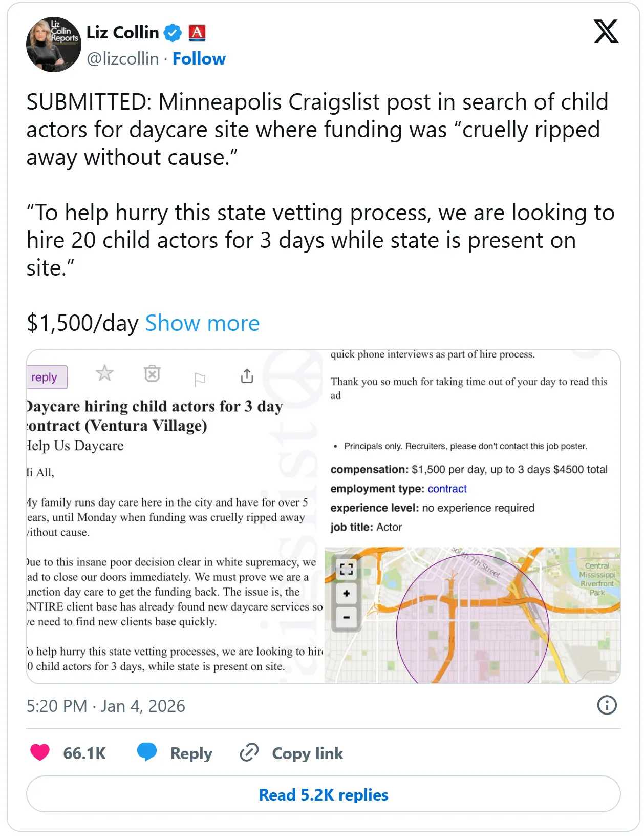Click Read 5.2K replies button
Screen dimensions: 644x840
pos(323,794)
